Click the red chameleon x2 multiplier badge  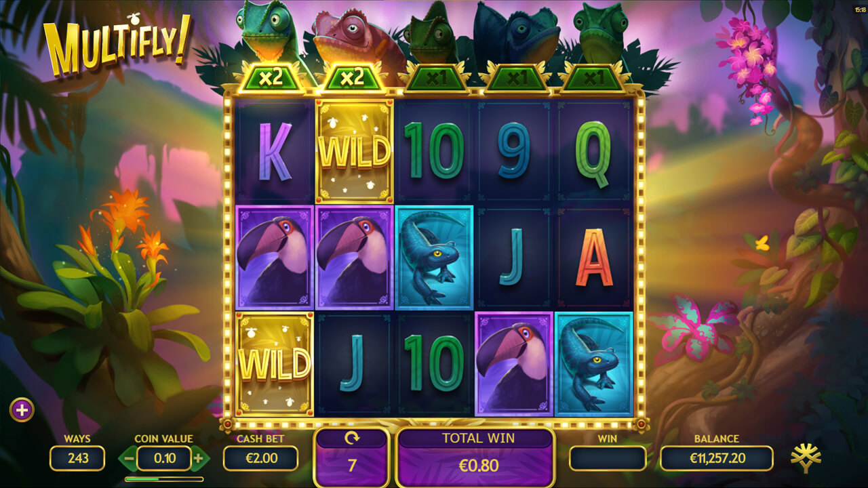pos(352,78)
